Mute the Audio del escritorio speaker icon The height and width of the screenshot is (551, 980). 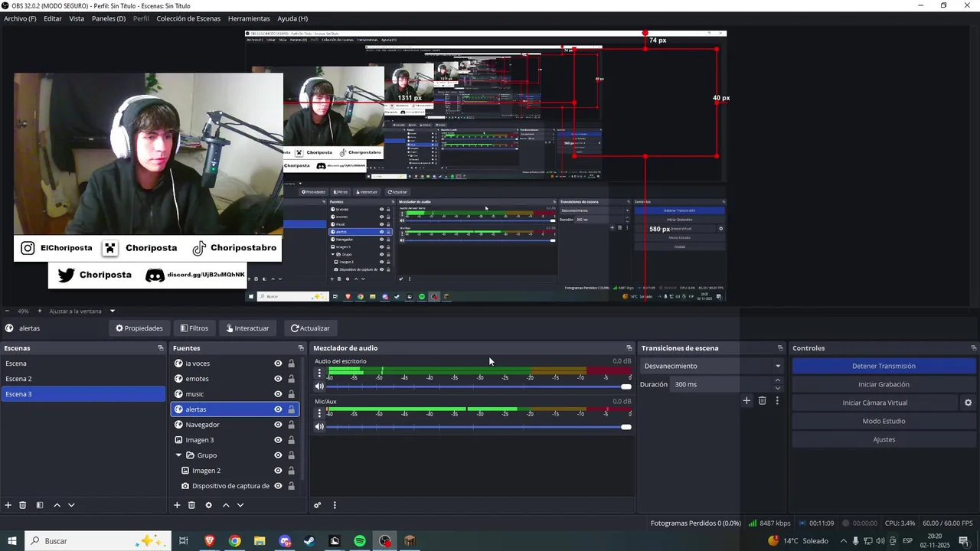tap(319, 386)
